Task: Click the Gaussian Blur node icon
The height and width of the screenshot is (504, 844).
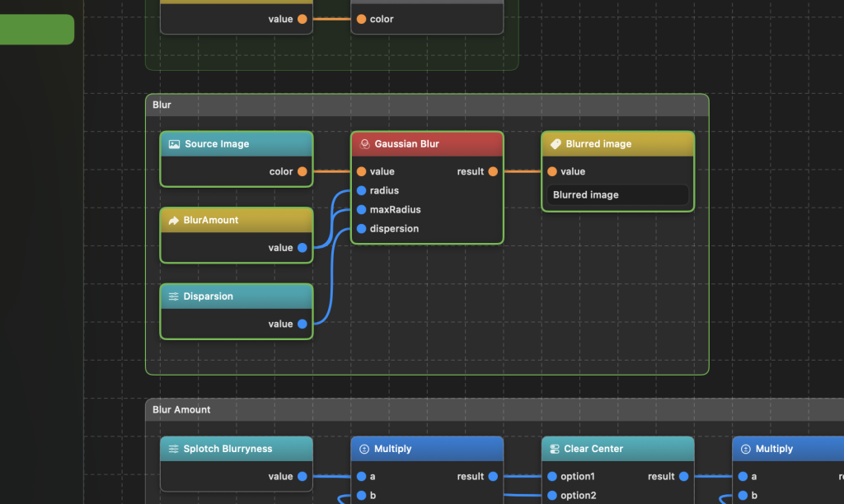Action: [364, 144]
